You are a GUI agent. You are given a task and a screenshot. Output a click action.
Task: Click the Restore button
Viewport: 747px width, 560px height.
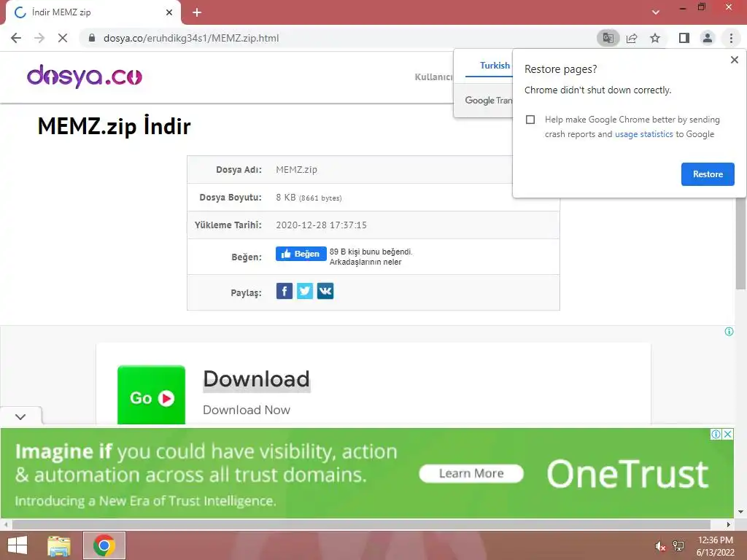coord(708,174)
